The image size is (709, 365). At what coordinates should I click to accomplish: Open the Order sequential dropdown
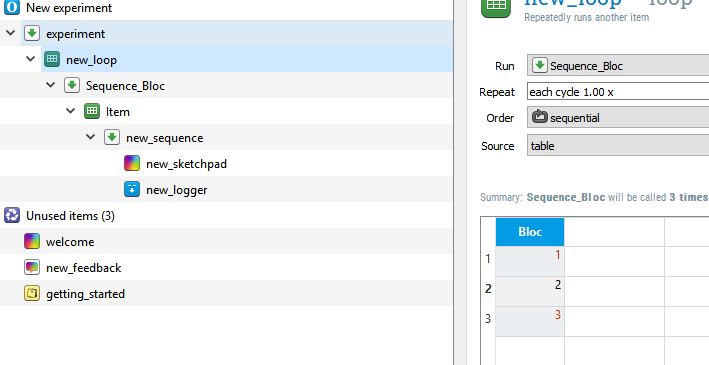[x=618, y=118]
